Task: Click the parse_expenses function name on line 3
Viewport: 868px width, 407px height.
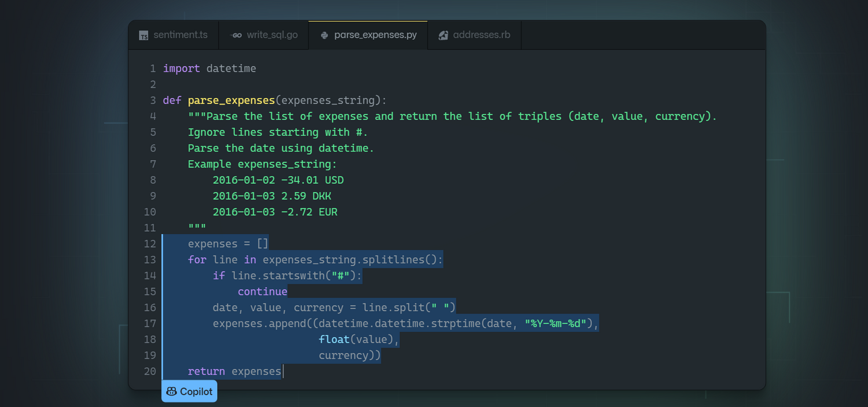Action: pyautogui.click(x=231, y=101)
